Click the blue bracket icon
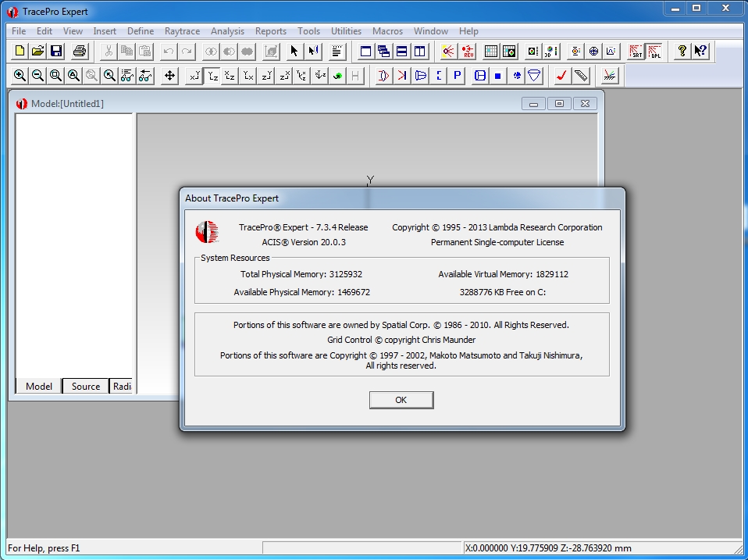Viewport: 748px width, 560px height. click(x=438, y=75)
